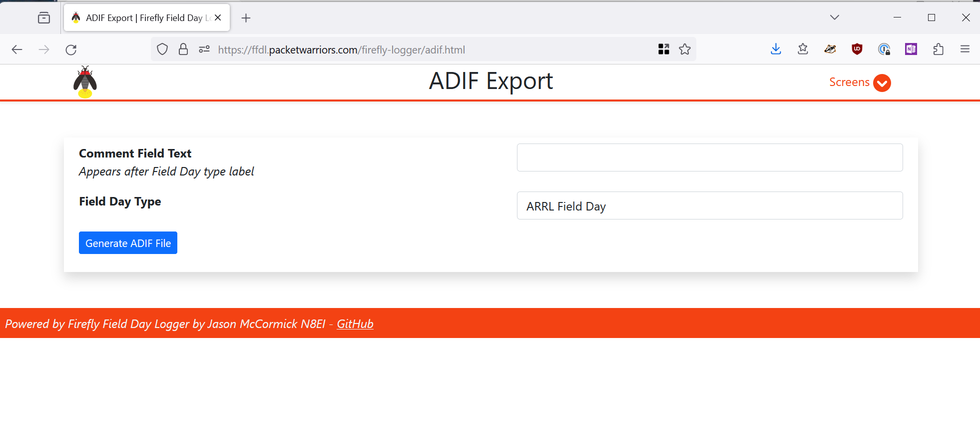Open the Extensions puzzle icon
Viewport: 980px width, 438px height.
[x=938, y=49]
